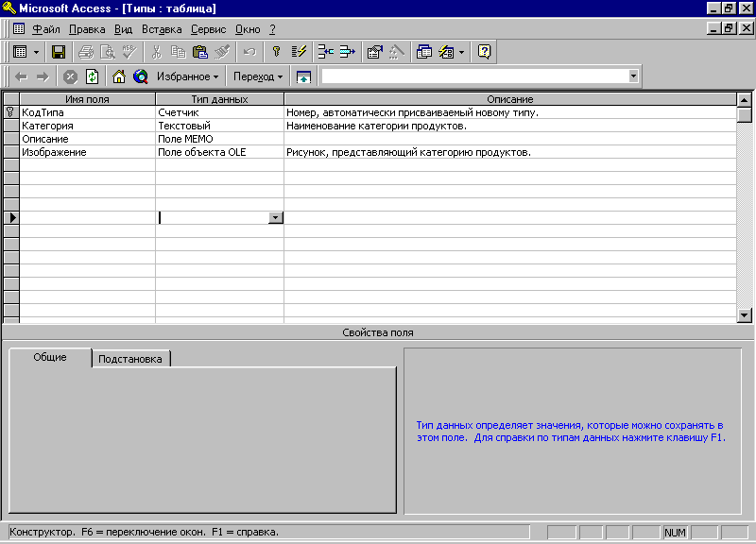Switch to the Общие tab
The height and width of the screenshot is (544, 756).
50,358
